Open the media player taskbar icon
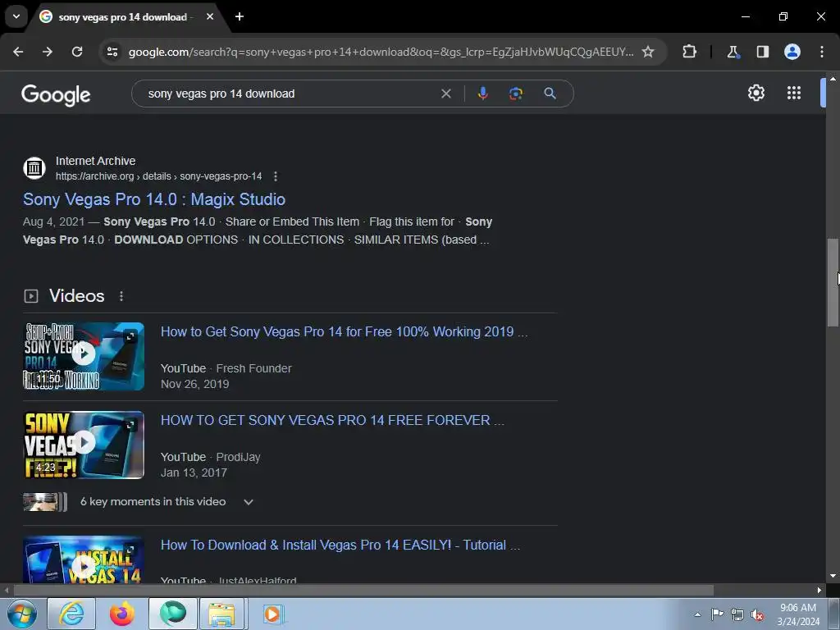Screen dimensions: 840x630 click(x=272, y=614)
